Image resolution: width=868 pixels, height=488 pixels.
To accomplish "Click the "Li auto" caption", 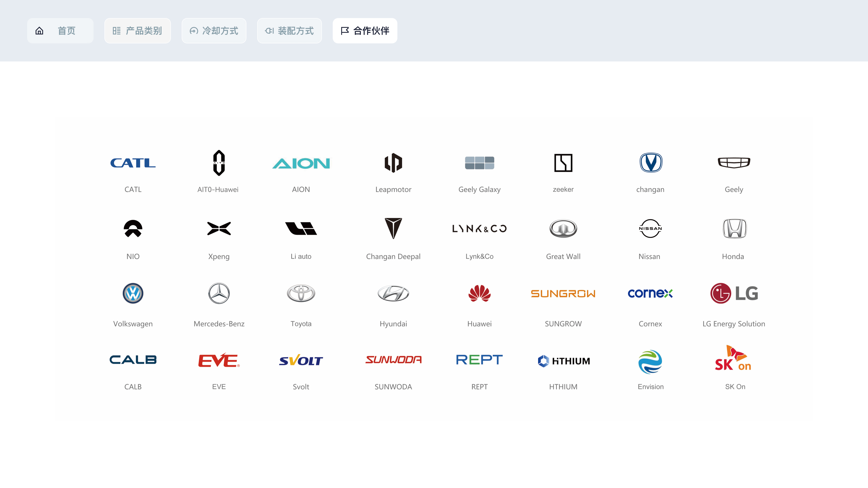I will (301, 256).
